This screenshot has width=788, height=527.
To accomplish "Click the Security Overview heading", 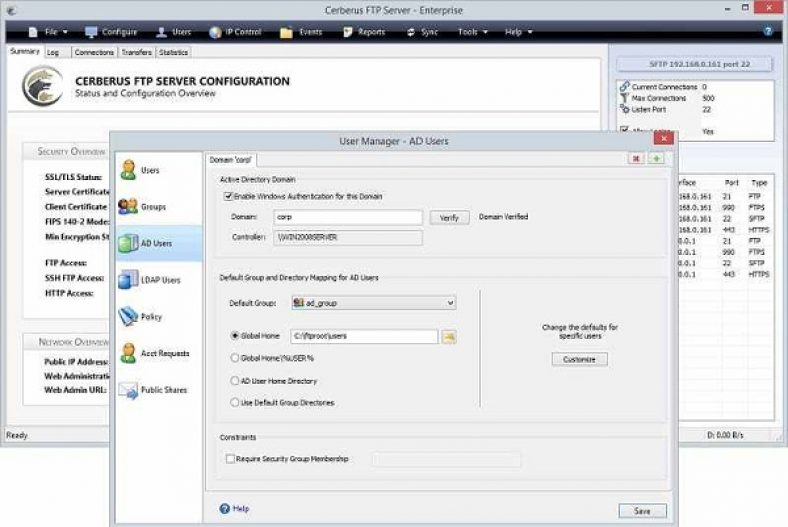I will pyautogui.click(x=71, y=151).
